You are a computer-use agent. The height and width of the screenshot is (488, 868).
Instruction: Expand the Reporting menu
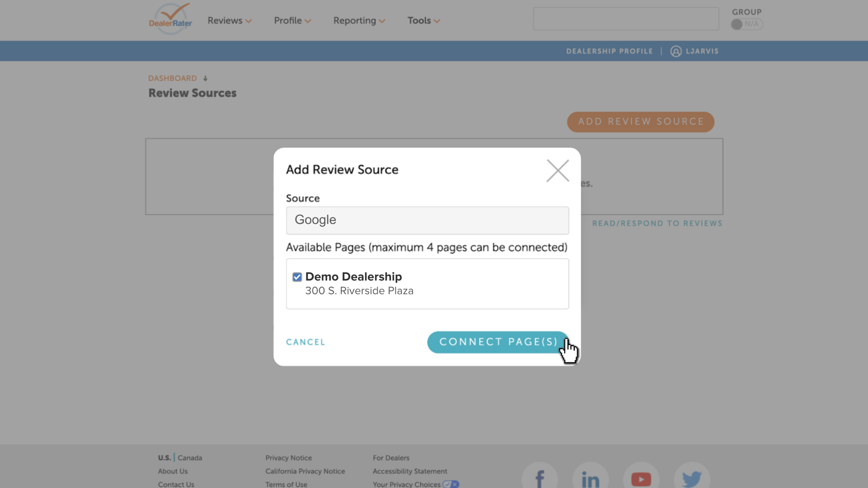359,21
